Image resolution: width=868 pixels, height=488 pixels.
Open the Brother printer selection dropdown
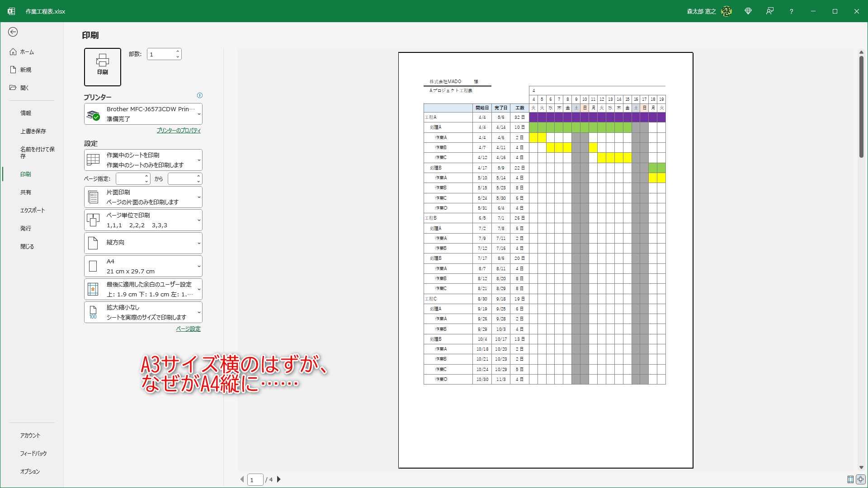point(143,114)
